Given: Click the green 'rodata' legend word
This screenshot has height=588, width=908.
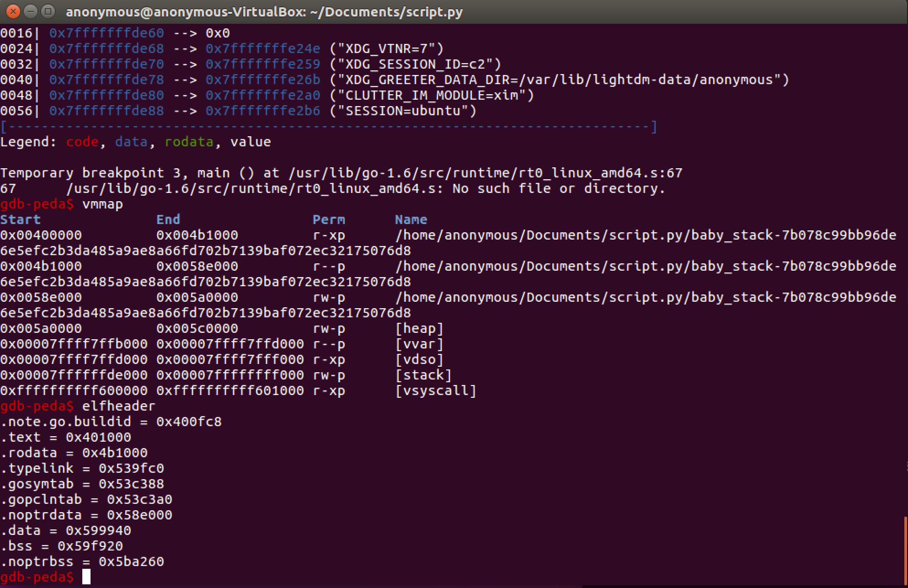Looking at the screenshot, I should pos(189,142).
